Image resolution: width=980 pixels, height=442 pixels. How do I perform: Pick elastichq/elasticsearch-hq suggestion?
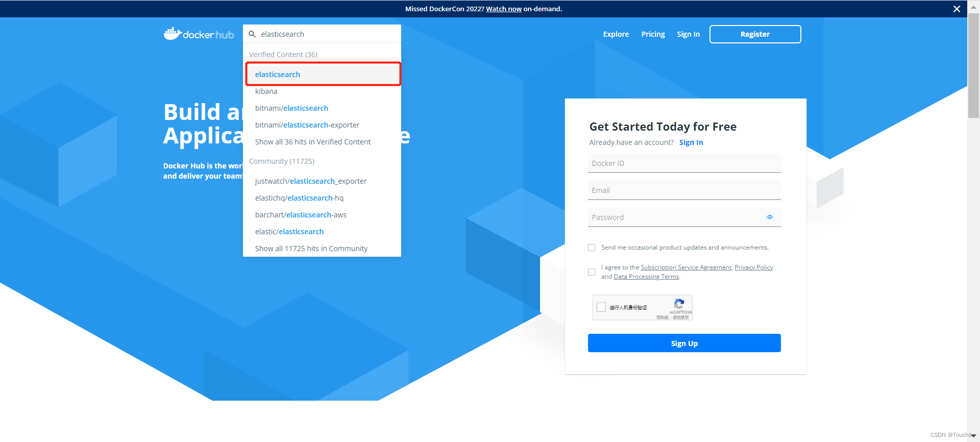(322, 198)
